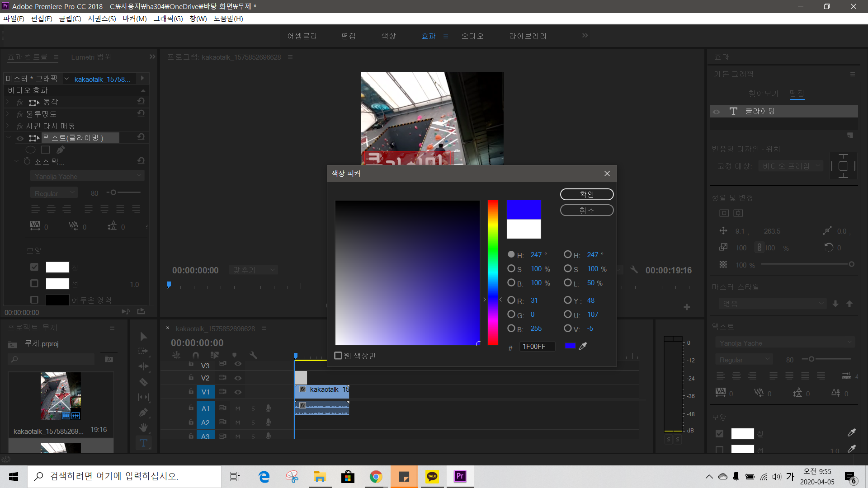The height and width of the screenshot is (488, 868).
Task: Collapse the 텍스트(클라이밍) effect
Action: click(9, 138)
